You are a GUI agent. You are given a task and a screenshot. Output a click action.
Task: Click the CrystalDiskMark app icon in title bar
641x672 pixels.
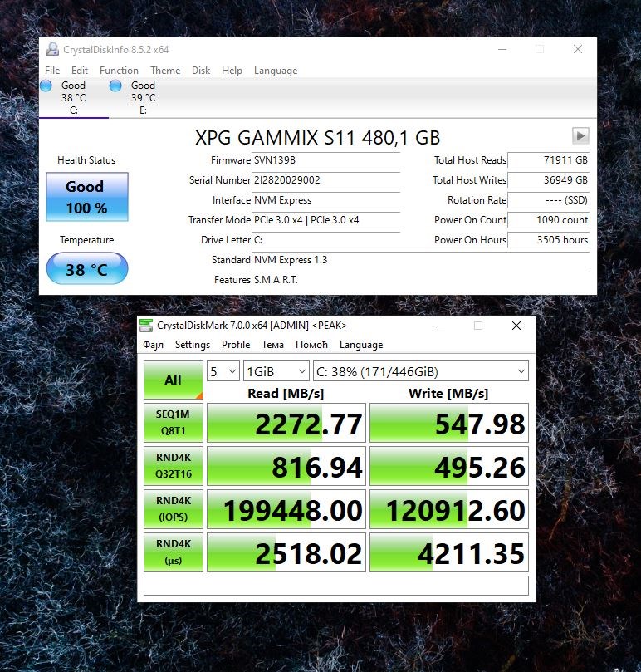[x=146, y=326]
